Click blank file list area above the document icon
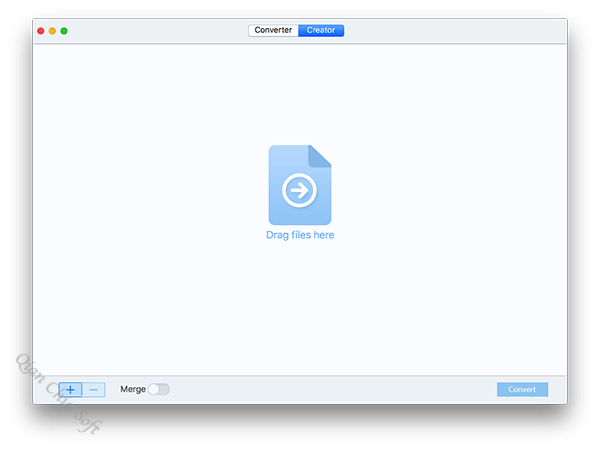 (299, 95)
